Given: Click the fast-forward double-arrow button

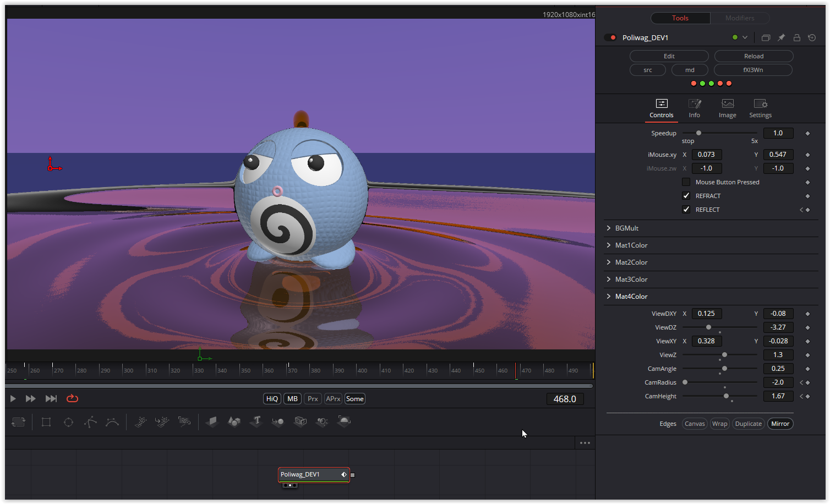Looking at the screenshot, I should pyautogui.click(x=31, y=399).
